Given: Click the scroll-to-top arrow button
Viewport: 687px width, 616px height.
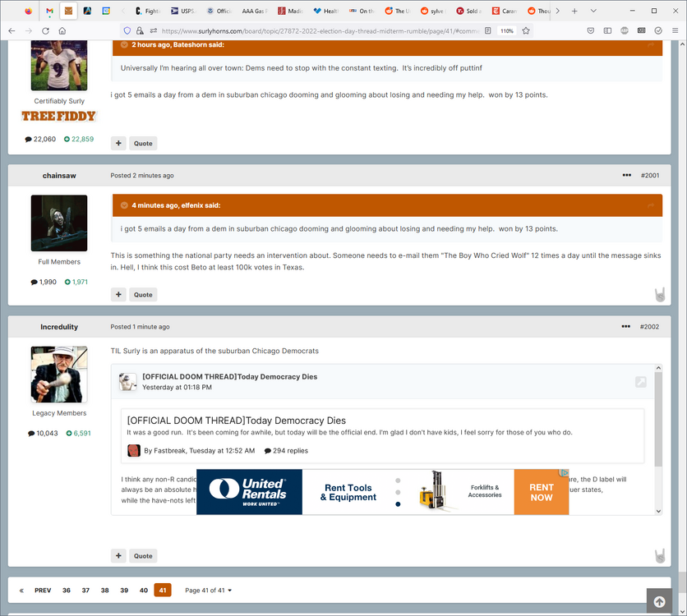Looking at the screenshot, I should (x=659, y=601).
